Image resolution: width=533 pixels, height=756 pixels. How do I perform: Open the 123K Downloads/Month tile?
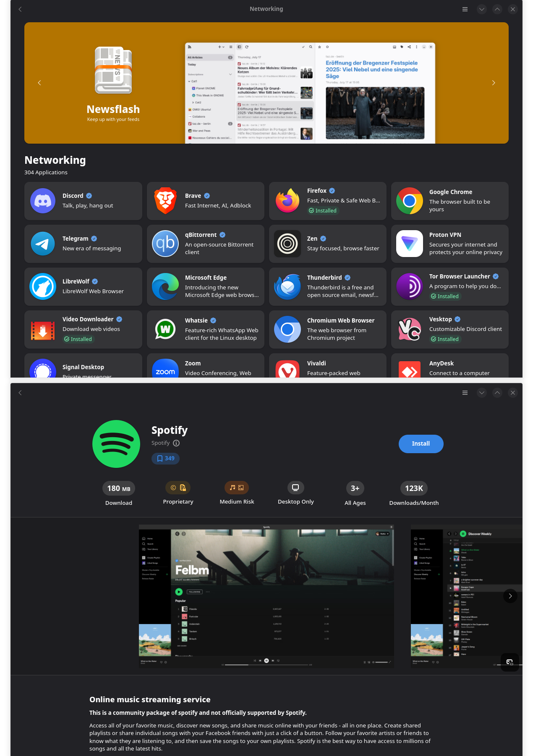tap(414, 493)
